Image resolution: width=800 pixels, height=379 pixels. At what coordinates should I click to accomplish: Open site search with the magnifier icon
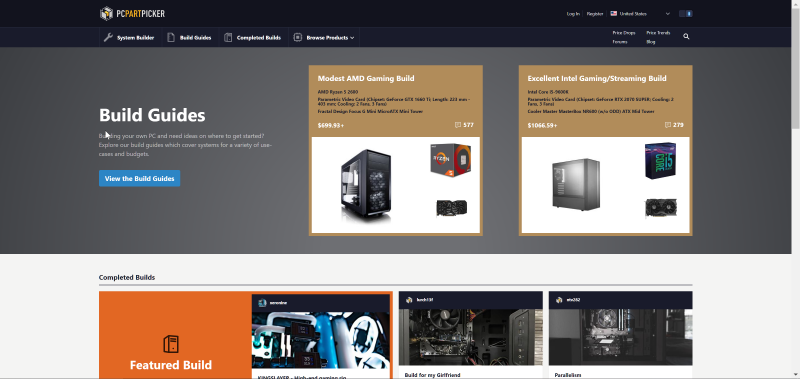point(686,37)
